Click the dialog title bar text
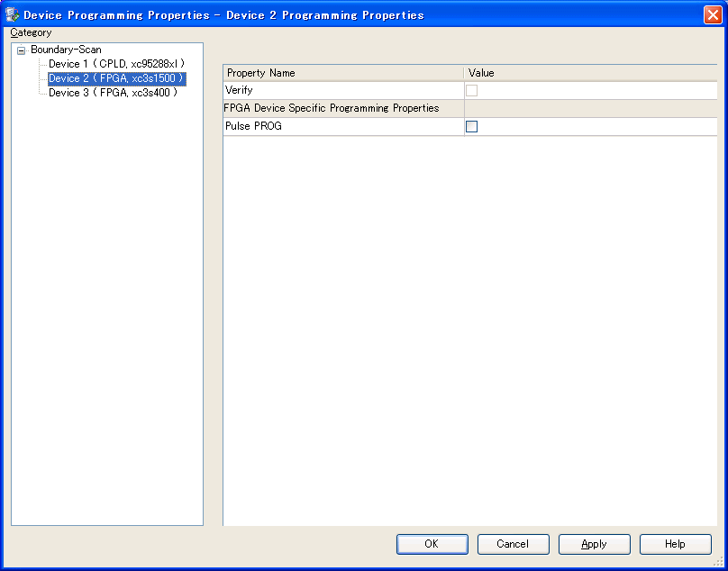The height and width of the screenshot is (571, 728). pyautogui.click(x=223, y=14)
